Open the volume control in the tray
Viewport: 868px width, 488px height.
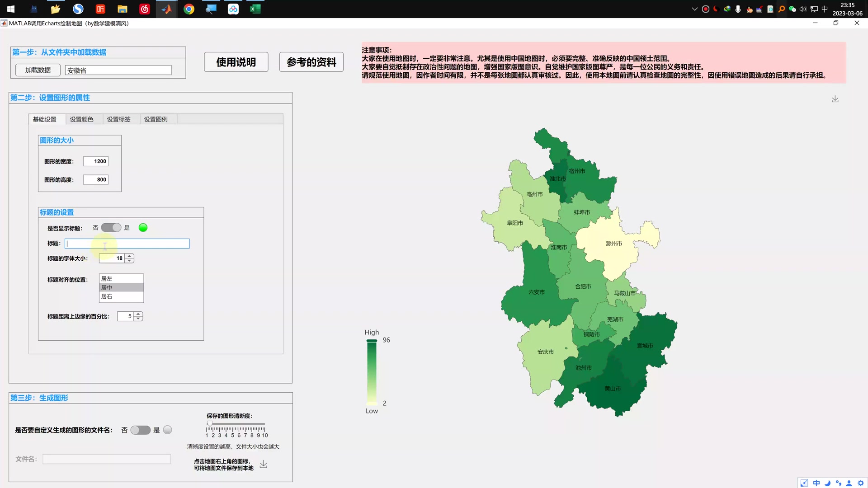click(802, 9)
